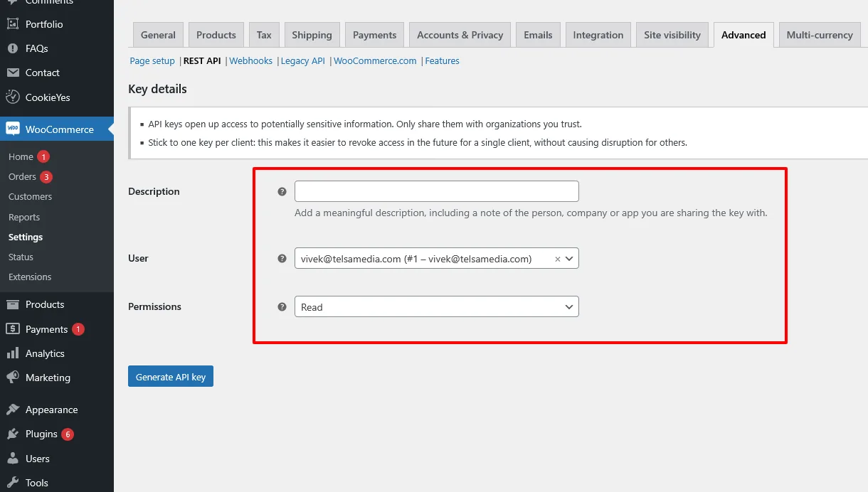Open the Features subsection link
Screen dimensions: 868x492
(x=443, y=61)
